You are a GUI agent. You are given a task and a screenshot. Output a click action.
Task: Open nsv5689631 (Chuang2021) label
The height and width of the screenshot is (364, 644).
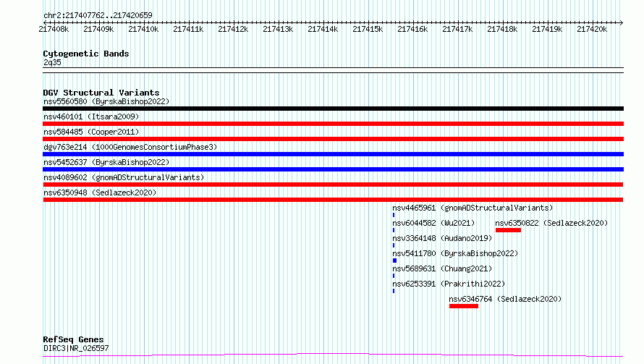tap(442, 268)
